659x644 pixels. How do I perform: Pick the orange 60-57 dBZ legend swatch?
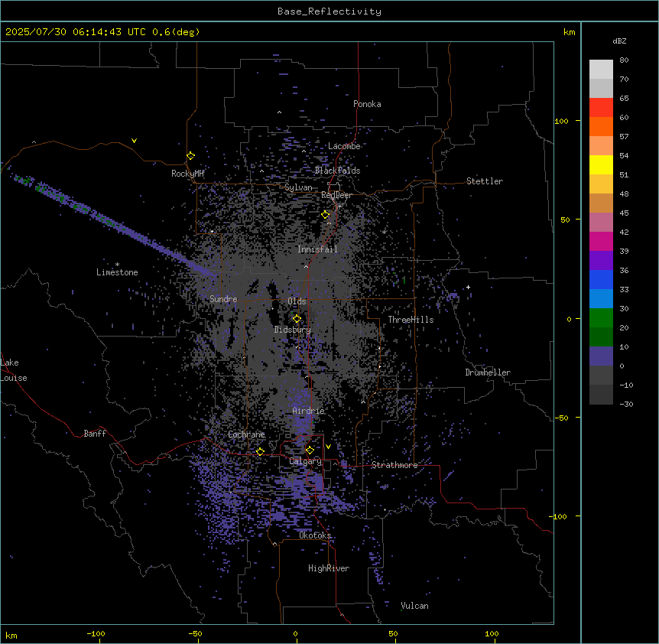pyautogui.click(x=601, y=126)
